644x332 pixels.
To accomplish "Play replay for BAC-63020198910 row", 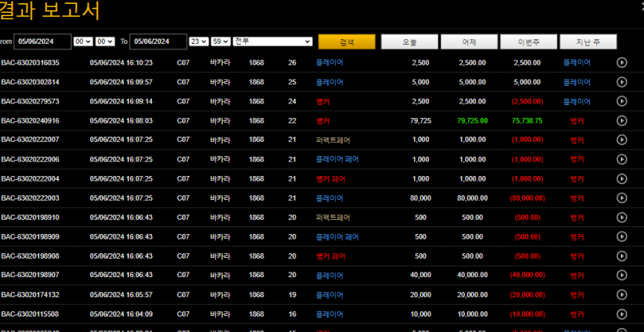I will [x=622, y=217].
